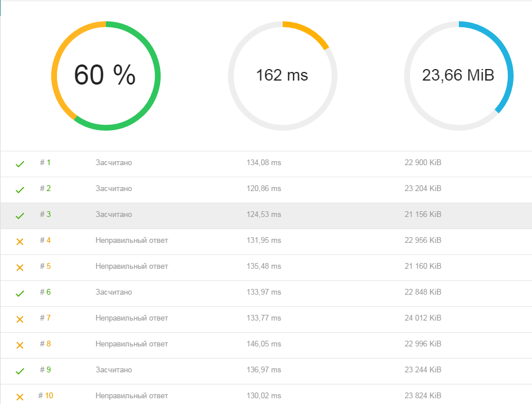This screenshot has height=404, width=532.
Task: Click the green checkmark icon for test #2
Action: (x=20, y=189)
